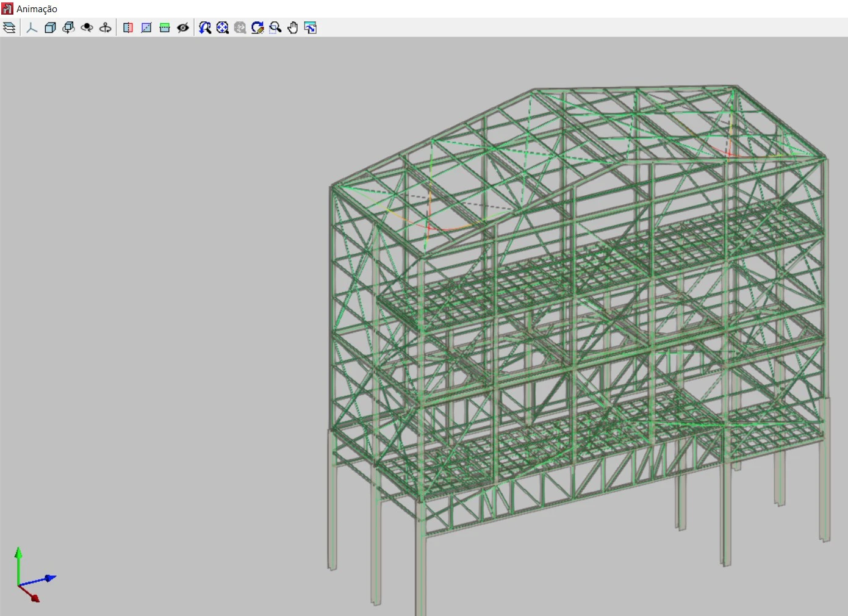Select the zoom window tool
This screenshot has width=848, height=616.
pyautogui.click(x=275, y=27)
